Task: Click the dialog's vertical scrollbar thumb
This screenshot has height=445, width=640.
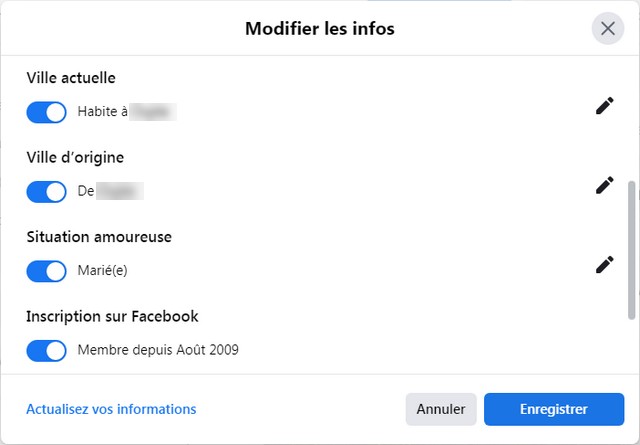Action: pyautogui.click(x=631, y=250)
